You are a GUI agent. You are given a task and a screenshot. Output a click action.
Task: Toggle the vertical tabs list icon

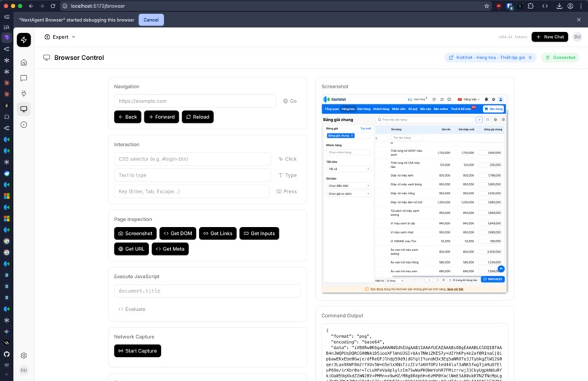pyautogui.click(x=7, y=17)
